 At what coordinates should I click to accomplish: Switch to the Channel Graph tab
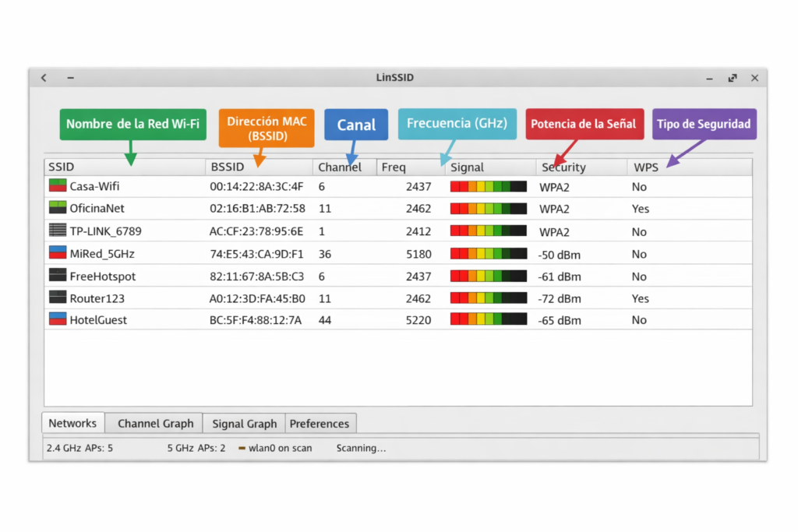pos(154,423)
